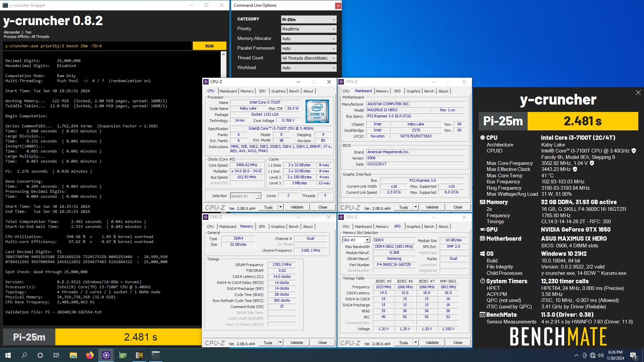Switch to CPU tab in CPU-Z SPD window

tap(346, 227)
